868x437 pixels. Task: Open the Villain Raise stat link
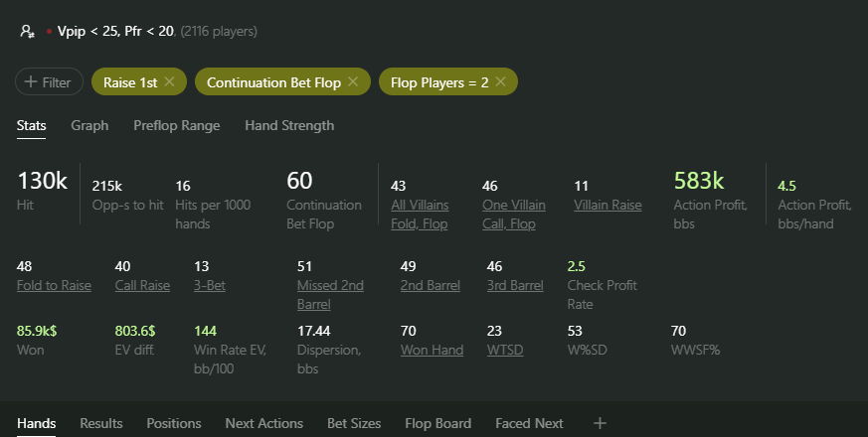[x=608, y=205]
